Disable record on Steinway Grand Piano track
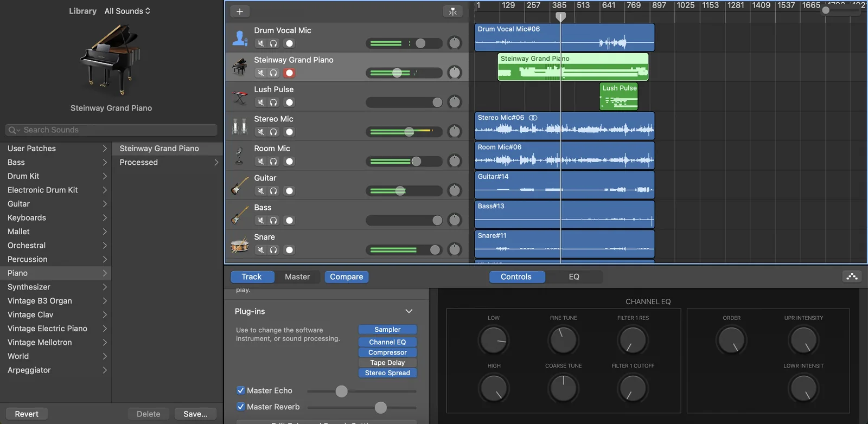The width and height of the screenshot is (868, 424). 290,73
